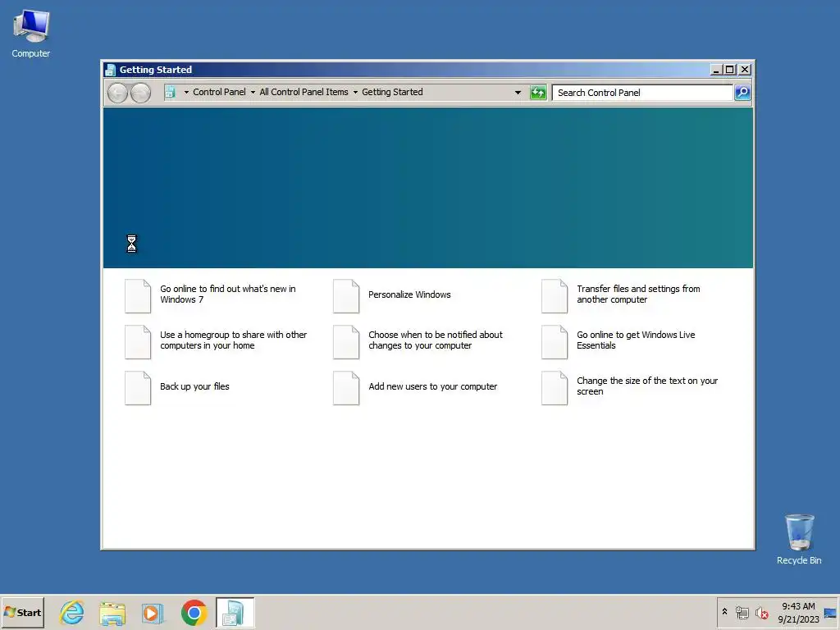Image resolution: width=840 pixels, height=630 pixels.
Task: Click icon for Go online what's new
Action: (x=138, y=295)
